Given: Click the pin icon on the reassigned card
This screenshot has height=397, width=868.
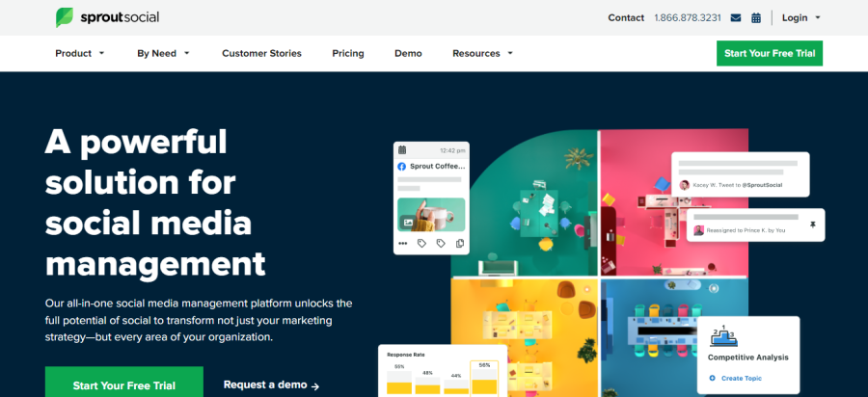Looking at the screenshot, I should click(x=813, y=225).
